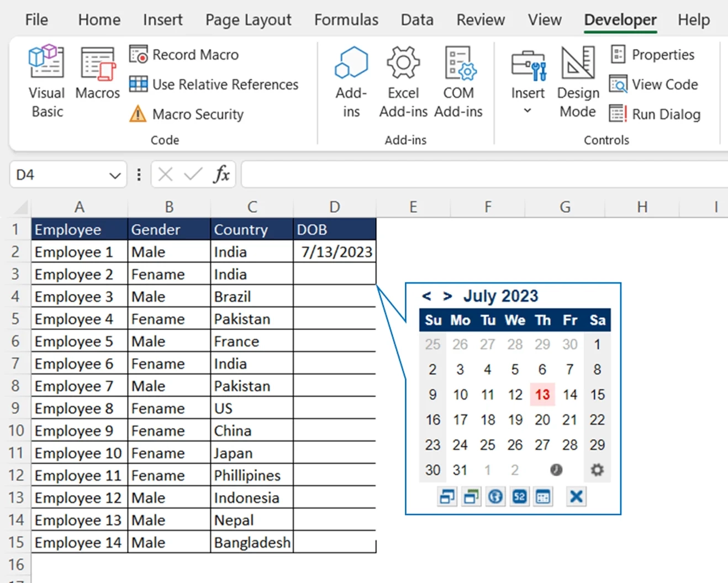Select column D header

tap(335, 207)
